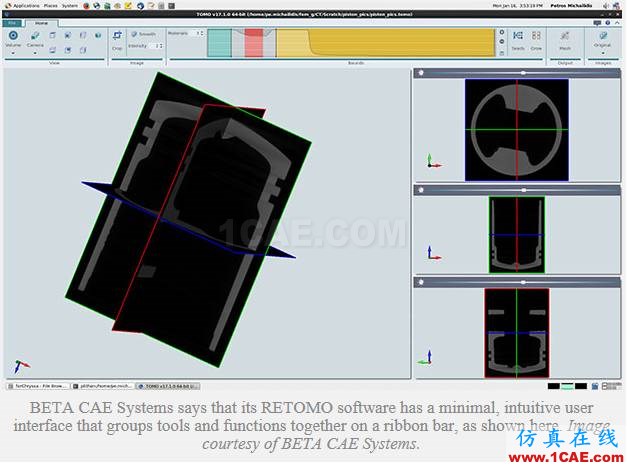Click the workspace switcher with the green border
The image size is (628, 465).
(x=567, y=386)
